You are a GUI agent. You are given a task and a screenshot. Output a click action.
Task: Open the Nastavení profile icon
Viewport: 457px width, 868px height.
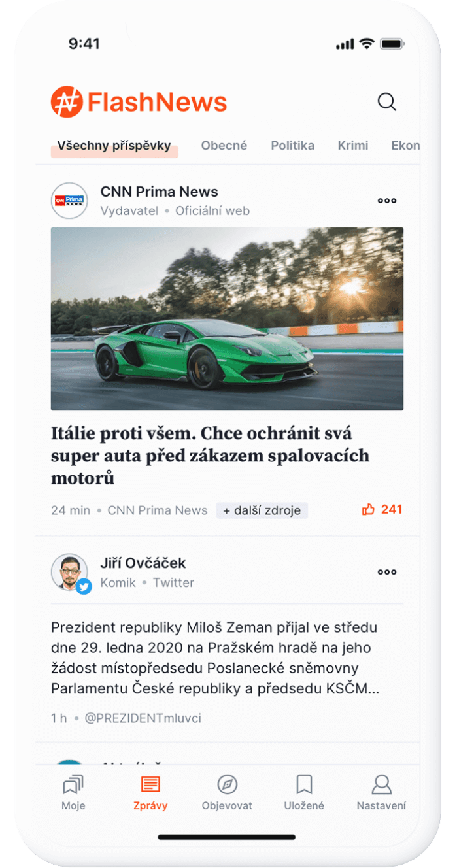coord(381,784)
